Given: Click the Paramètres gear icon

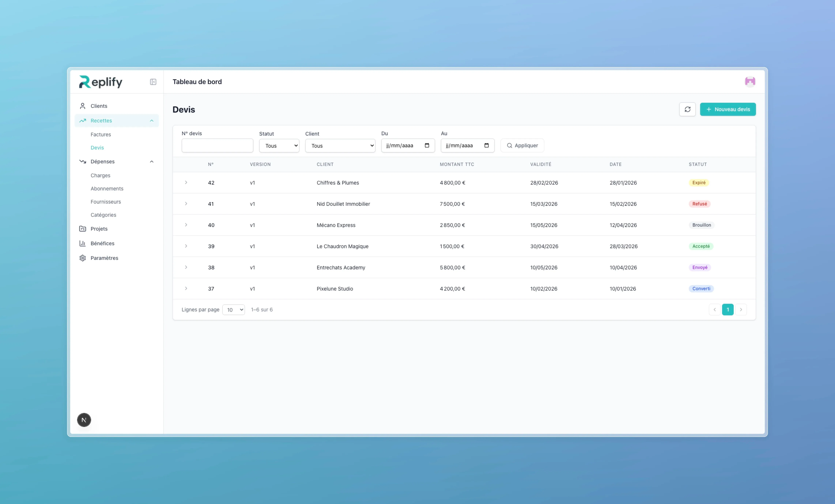Looking at the screenshot, I should pyautogui.click(x=82, y=258).
